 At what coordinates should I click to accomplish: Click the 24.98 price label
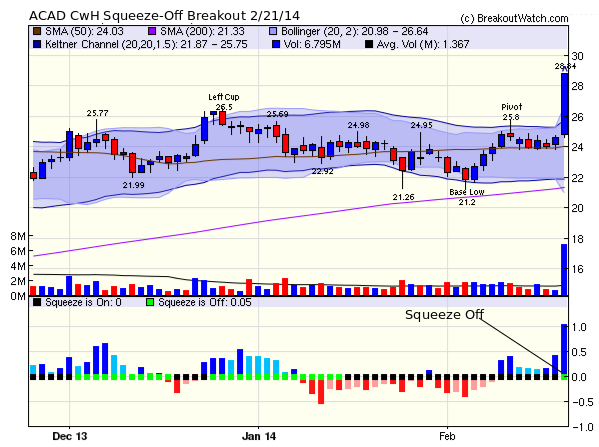coord(358,125)
